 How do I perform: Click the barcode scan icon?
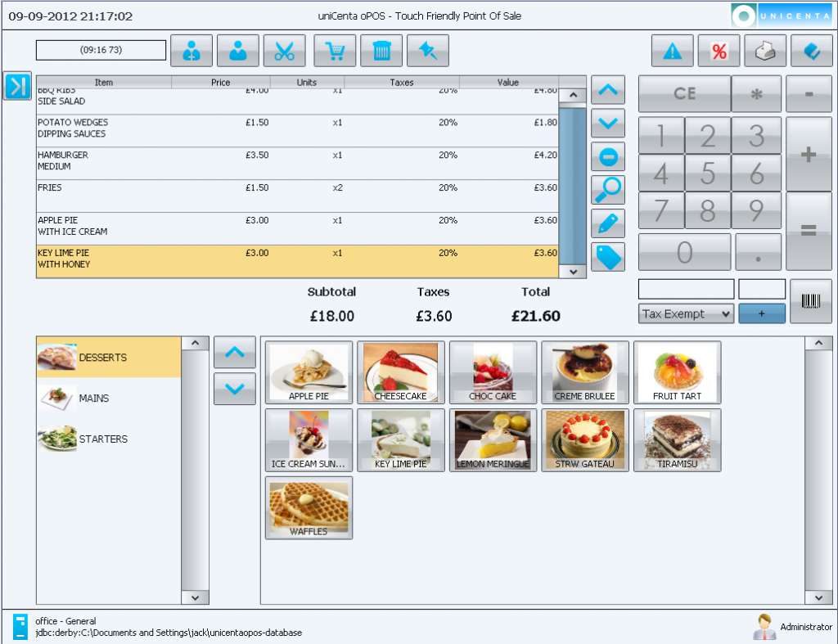point(810,300)
